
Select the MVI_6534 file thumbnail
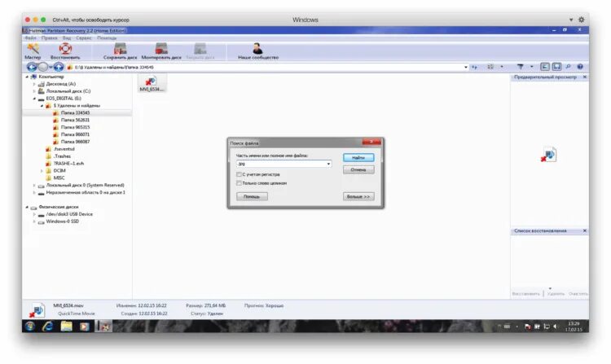[x=152, y=83]
